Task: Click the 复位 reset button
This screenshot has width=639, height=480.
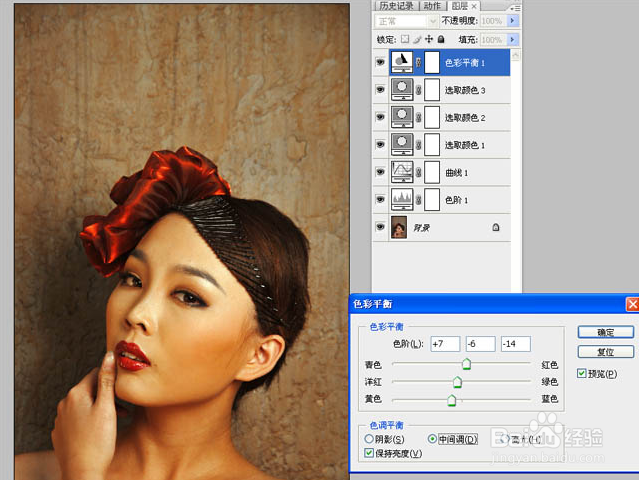Action: pyautogui.click(x=606, y=351)
